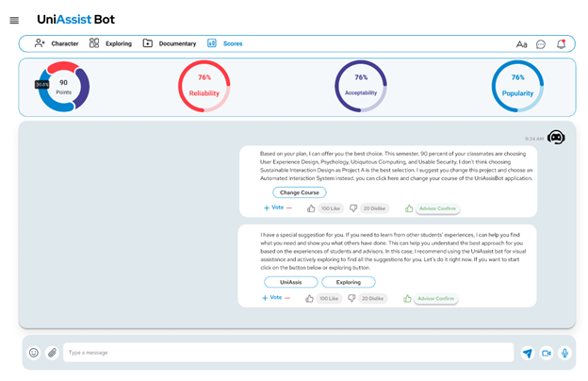588x381 pixels.
Task: Switch to the Character tab
Action: [x=57, y=43]
